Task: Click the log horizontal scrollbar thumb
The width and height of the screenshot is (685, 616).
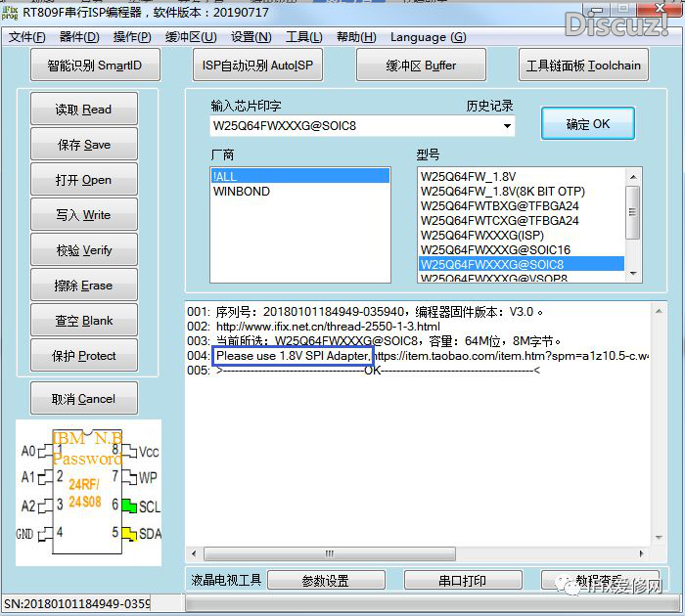Action: (x=330, y=553)
